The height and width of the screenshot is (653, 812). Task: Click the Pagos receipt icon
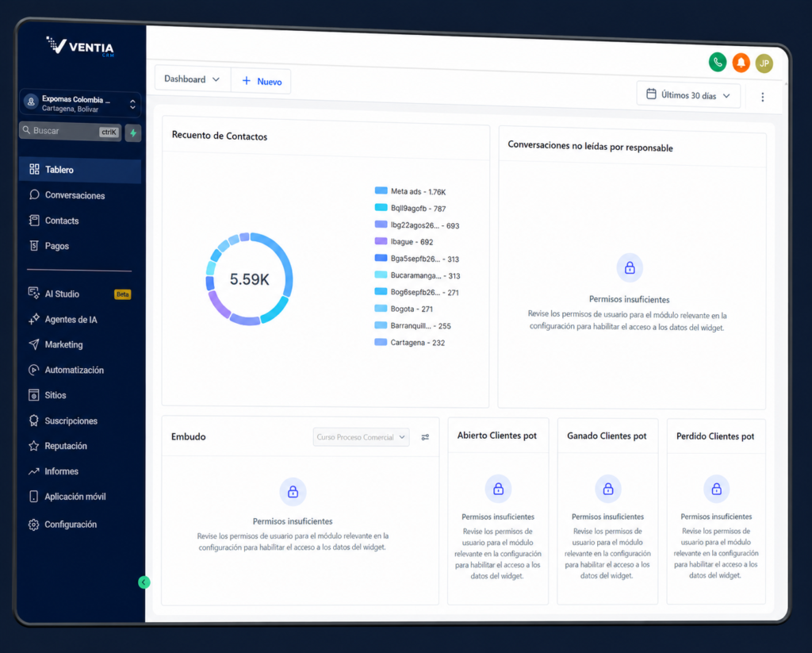click(34, 246)
